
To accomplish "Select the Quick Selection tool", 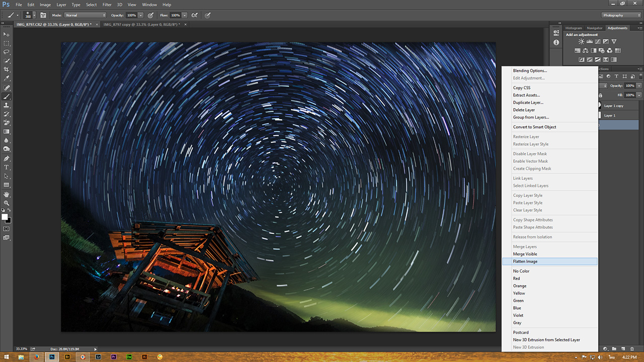I will tap(7, 61).
